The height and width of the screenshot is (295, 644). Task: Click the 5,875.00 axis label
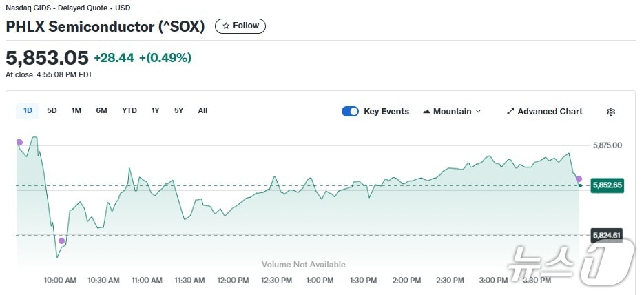coord(607,145)
